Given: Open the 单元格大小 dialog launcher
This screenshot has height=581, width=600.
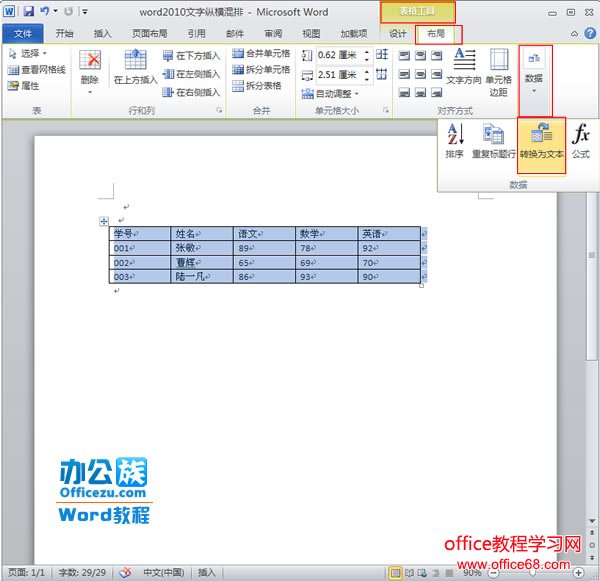Looking at the screenshot, I should point(386,111).
